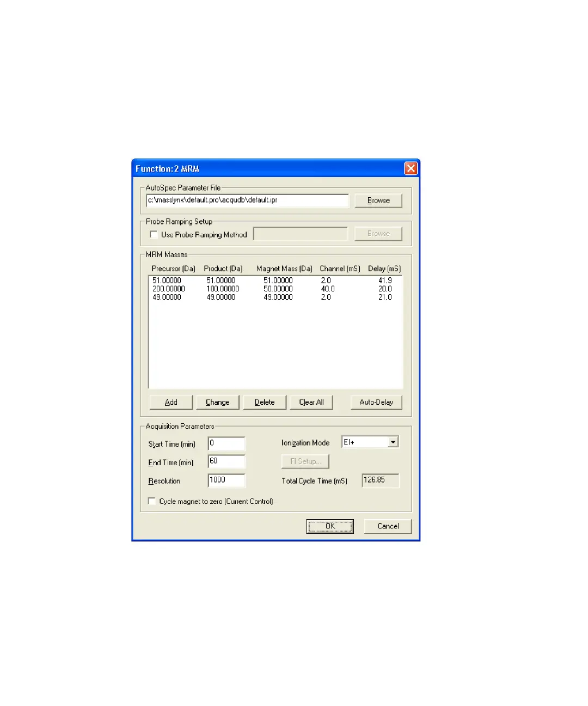Click delay value 20.0
Screen dimensions: 588x706
pyautogui.click(x=385, y=289)
